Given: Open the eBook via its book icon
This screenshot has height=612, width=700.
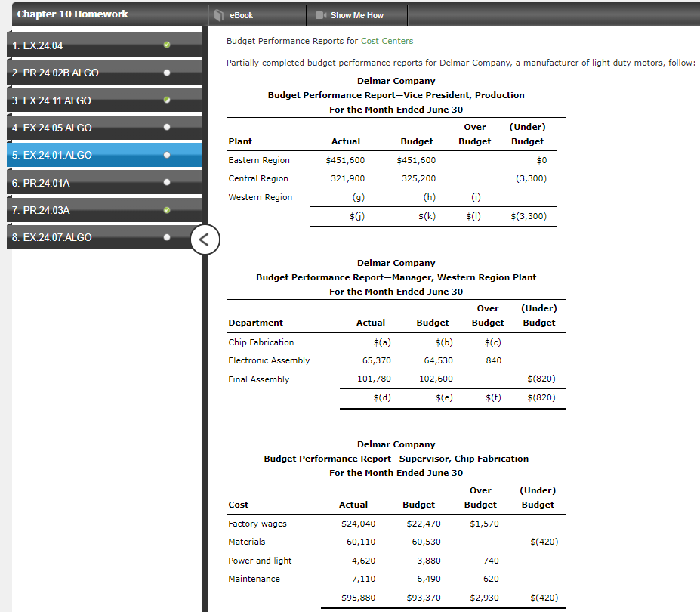Looking at the screenshot, I should pos(219,14).
